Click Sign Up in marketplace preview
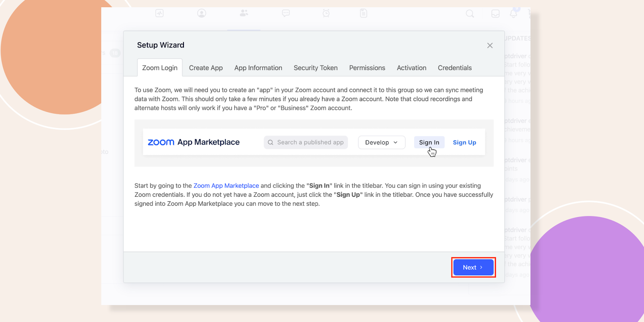This screenshot has width=644, height=322. click(x=464, y=142)
